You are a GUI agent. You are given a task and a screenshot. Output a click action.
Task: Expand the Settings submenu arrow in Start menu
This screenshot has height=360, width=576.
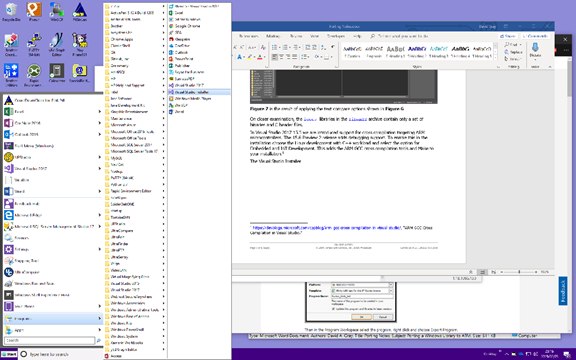point(99,249)
